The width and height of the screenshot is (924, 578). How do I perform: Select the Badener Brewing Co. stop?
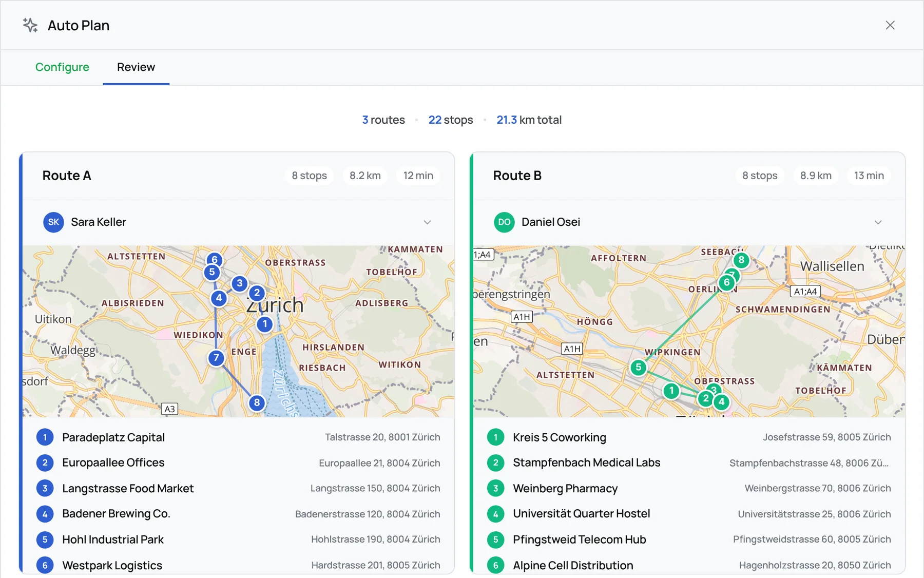tap(238, 514)
